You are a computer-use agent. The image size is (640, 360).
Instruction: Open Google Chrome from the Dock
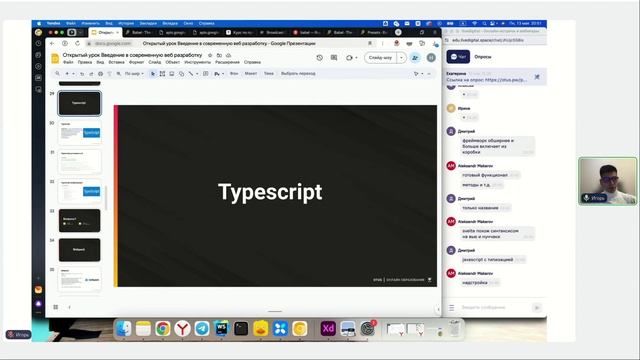click(x=162, y=329)
